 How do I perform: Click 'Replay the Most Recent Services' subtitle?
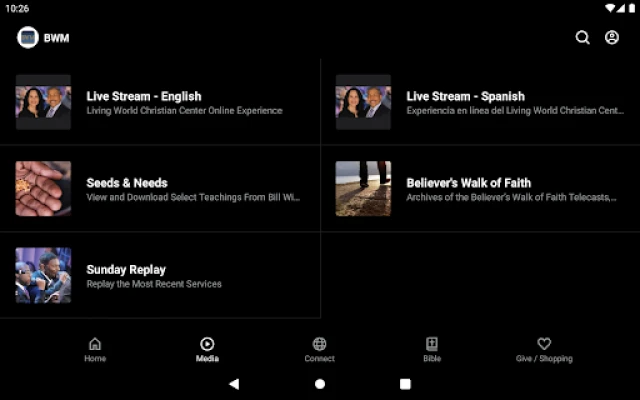coord(154,284)
